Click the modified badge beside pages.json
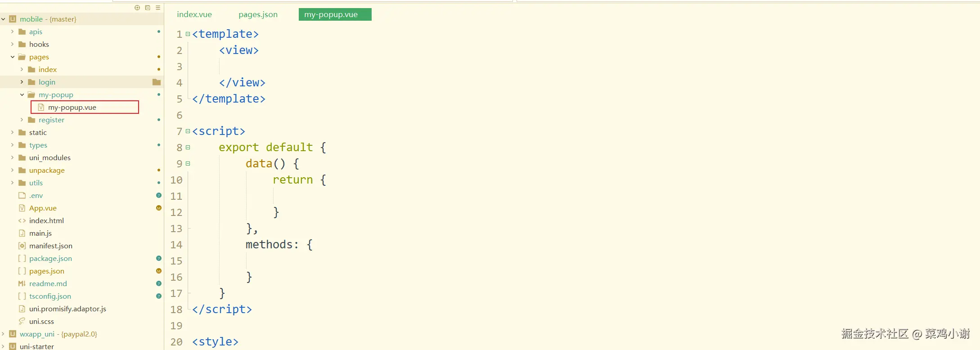The height and width of the screenshot is (350, 980). [x=158, y=271]
